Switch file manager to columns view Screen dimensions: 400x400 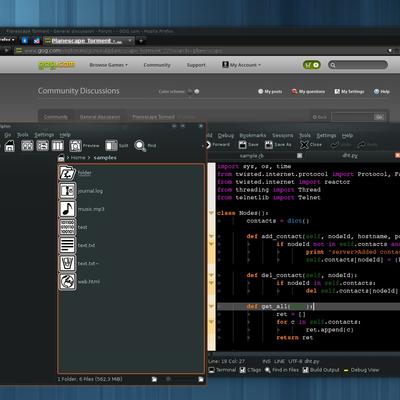pos(57,146)
